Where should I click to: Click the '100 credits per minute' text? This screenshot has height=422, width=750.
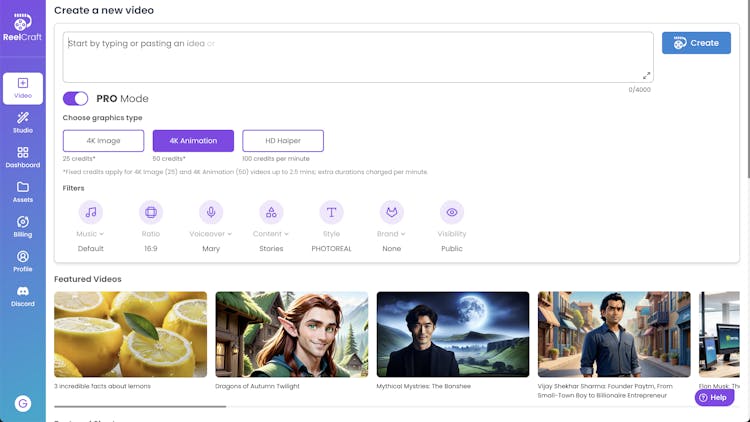coord(276,158)
